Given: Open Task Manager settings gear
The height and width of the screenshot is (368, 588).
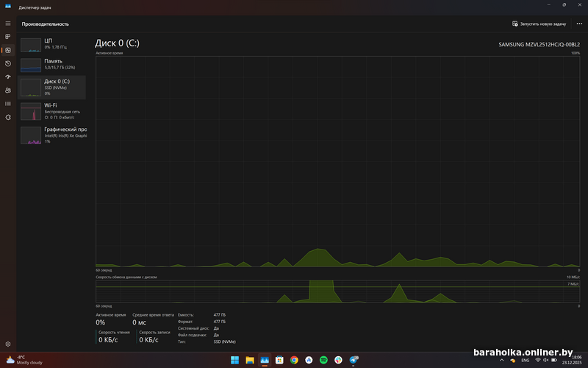Looking at the screenshot, I should click(x=8, y=344).
